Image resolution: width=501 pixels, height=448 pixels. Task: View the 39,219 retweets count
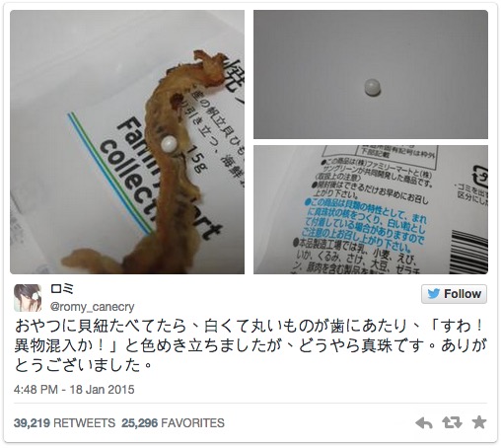click(x=64, y=422)
